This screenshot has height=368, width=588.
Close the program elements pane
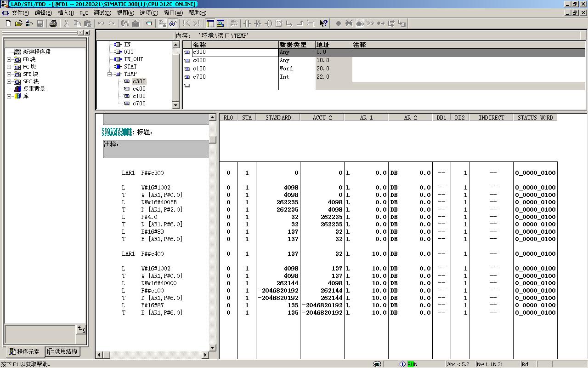pos(87,33)
